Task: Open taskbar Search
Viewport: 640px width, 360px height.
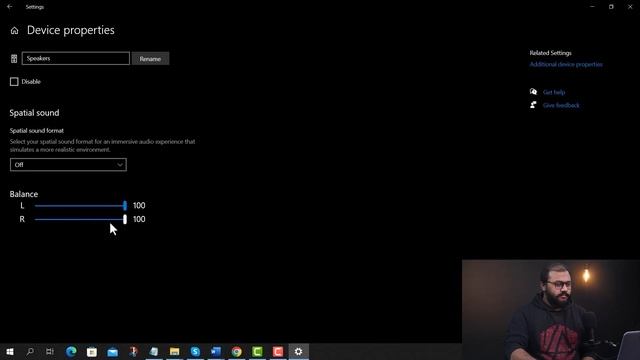Action: [30, 351]
